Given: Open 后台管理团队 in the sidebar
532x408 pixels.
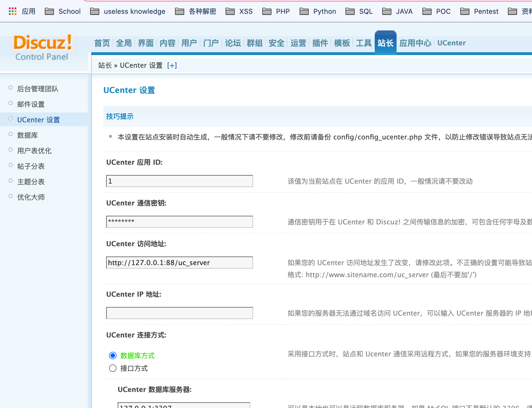Looking at the screenshot, I should pos(38,89).
